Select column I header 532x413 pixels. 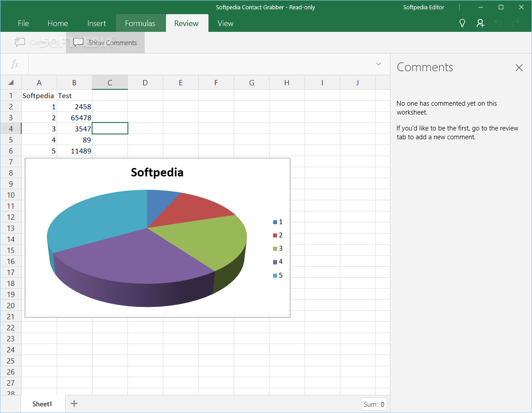(x=322, y=83)
